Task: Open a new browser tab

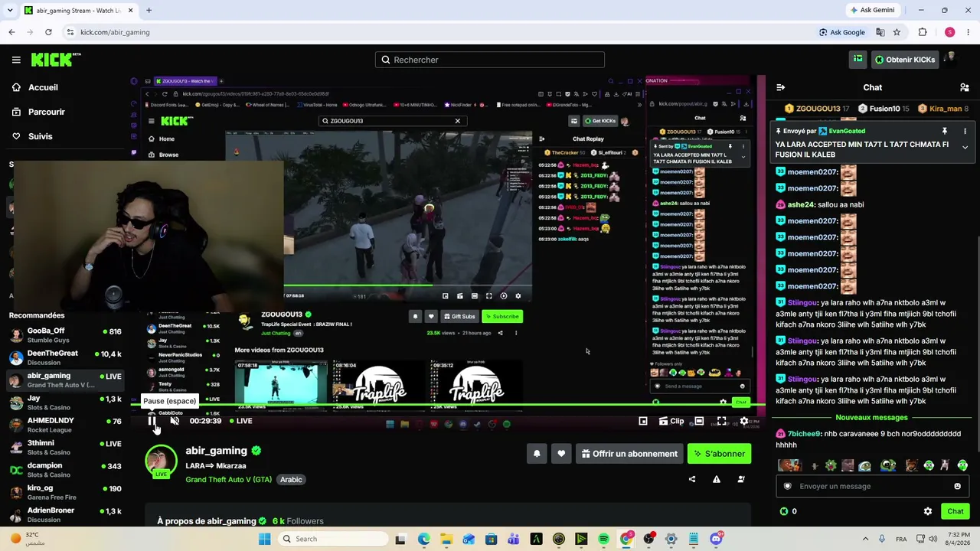Action: pyautogui.click(x=149, y=10)
